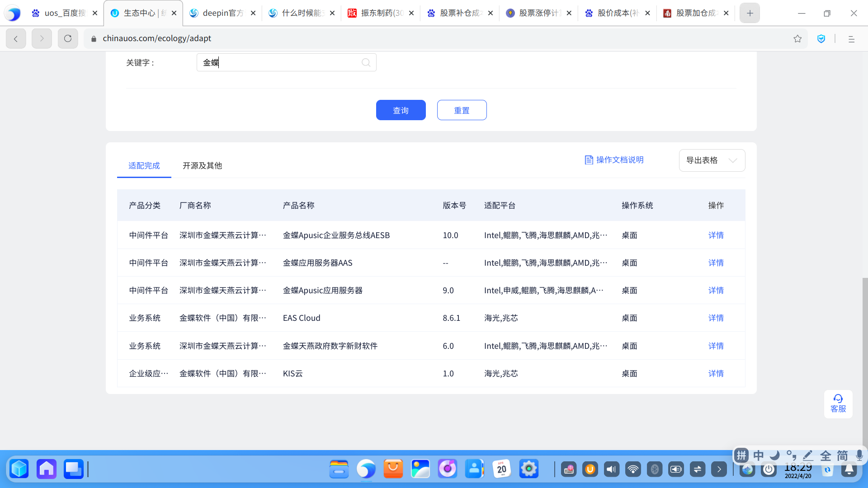The height and width of the screenshot is (488, 868).
Task: Open 详情 link for EAS Cloud row
Action: (x=716, y=318)
